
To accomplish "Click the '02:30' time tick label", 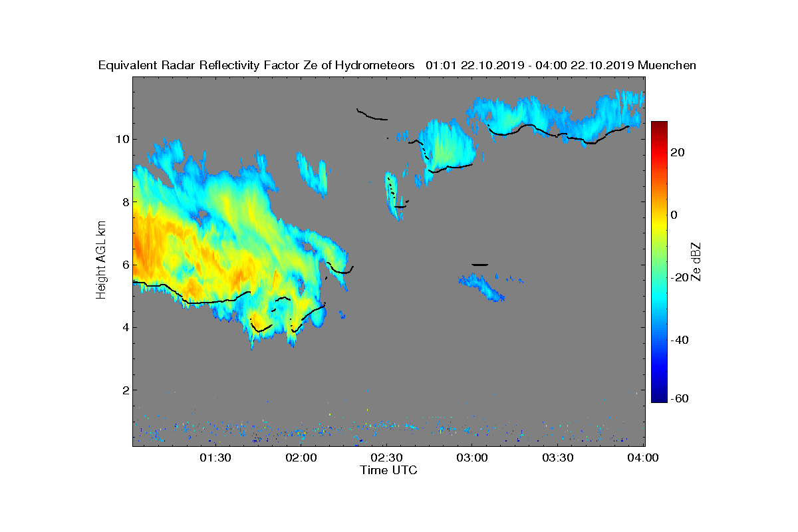I will coord(386,458).
